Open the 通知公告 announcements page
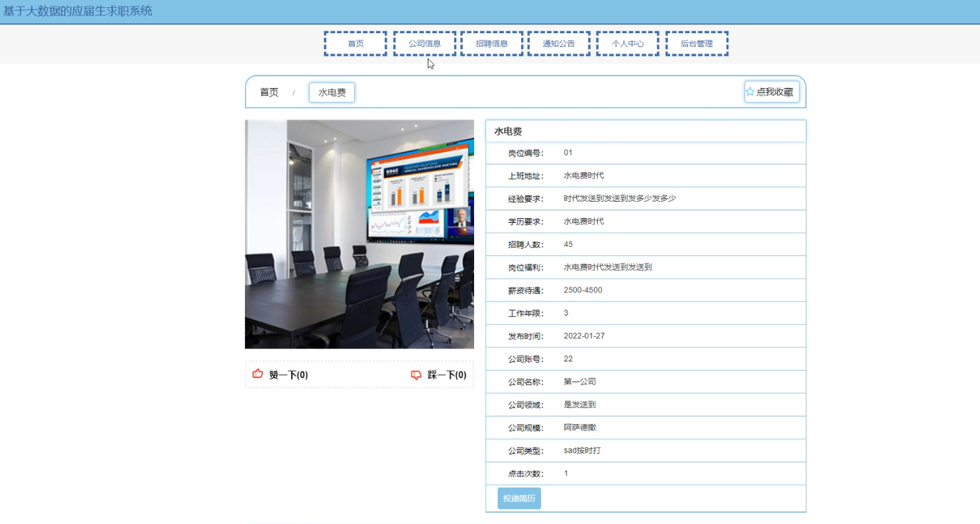980x524 pixels. (559, 42)
